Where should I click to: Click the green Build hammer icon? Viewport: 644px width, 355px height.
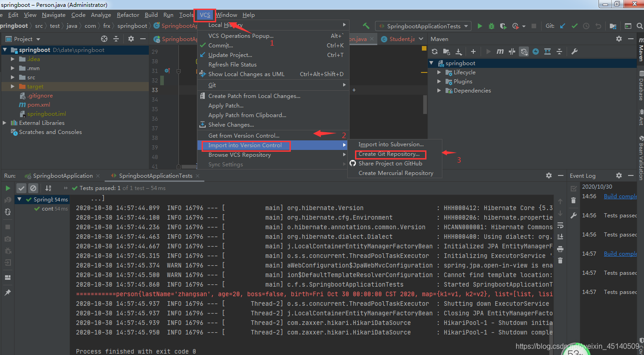(x=366, y=26)
